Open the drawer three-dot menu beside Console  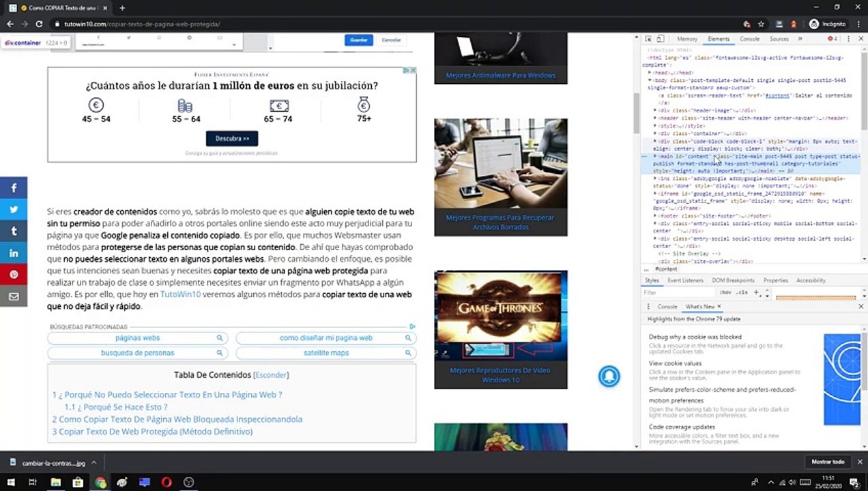(x=649, y=307)
